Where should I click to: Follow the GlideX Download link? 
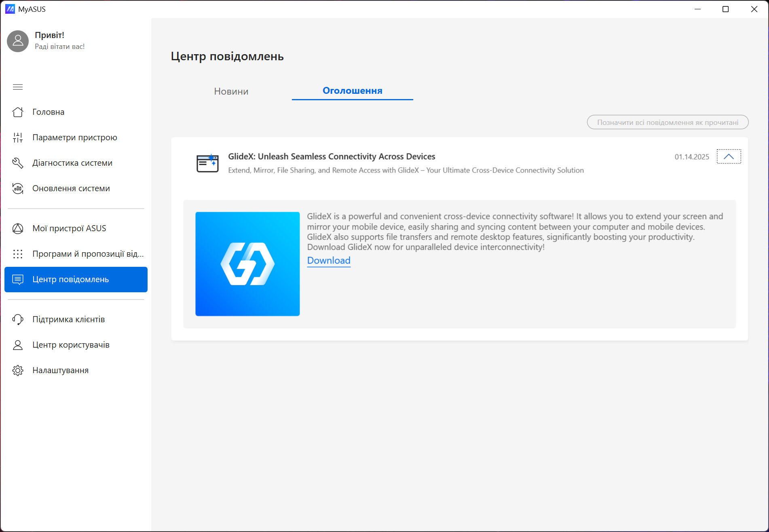point(329,260)
